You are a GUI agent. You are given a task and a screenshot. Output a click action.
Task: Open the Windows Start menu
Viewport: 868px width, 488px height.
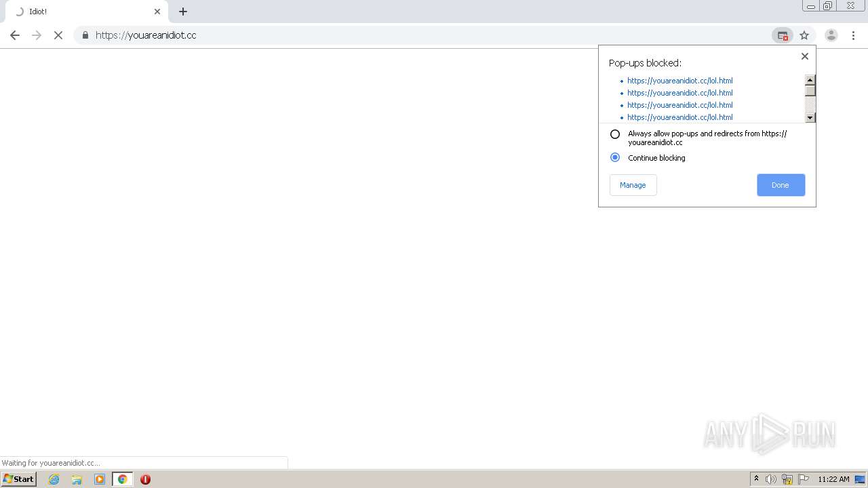click(19, 479)
